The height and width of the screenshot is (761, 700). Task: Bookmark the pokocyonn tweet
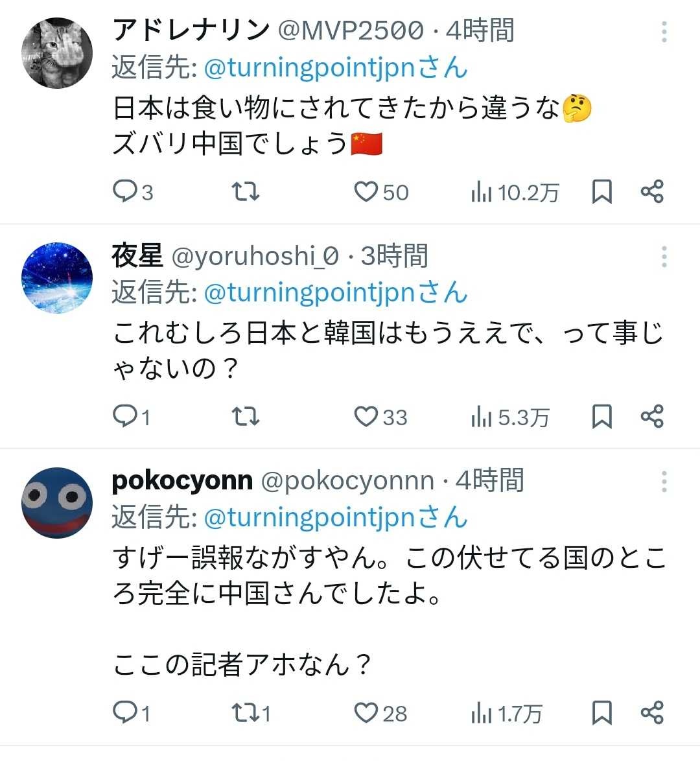[602, 713]
